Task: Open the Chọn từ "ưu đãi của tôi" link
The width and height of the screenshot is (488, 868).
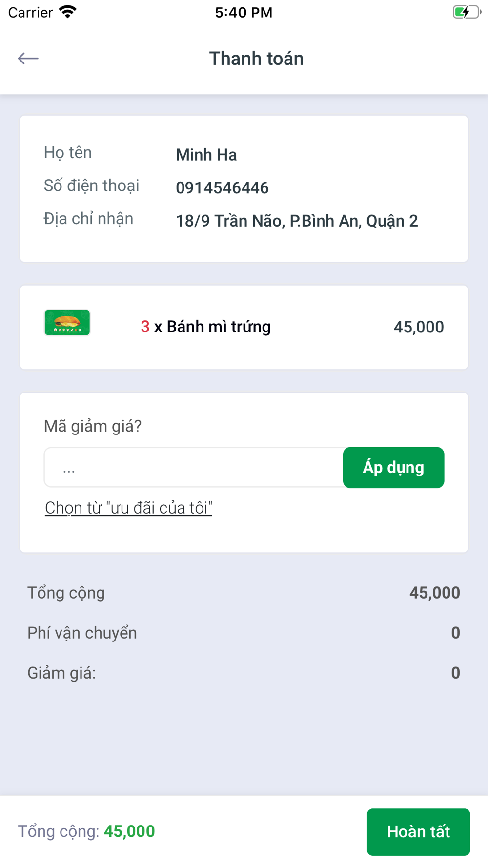Action: point(128,508)
